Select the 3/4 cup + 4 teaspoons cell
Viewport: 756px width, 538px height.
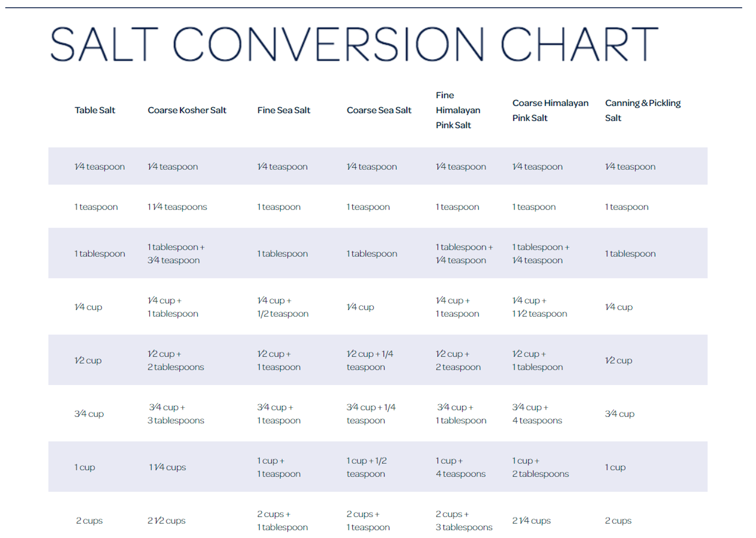(537, 414)
